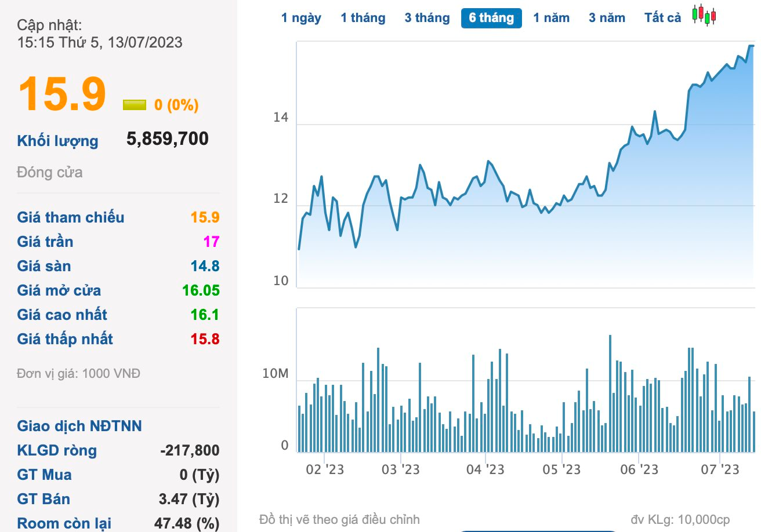Click the 'Giá tham chiếu' label
Viewport: 761px width, 532px height.
pos(71,217)
